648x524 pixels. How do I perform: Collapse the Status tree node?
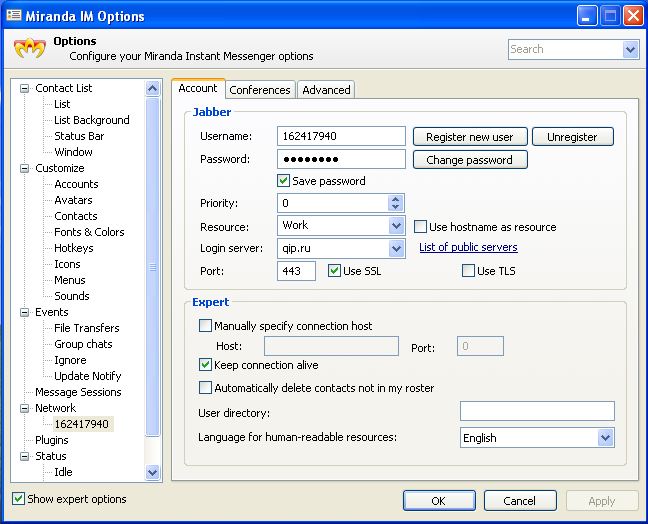click(25, 456)
